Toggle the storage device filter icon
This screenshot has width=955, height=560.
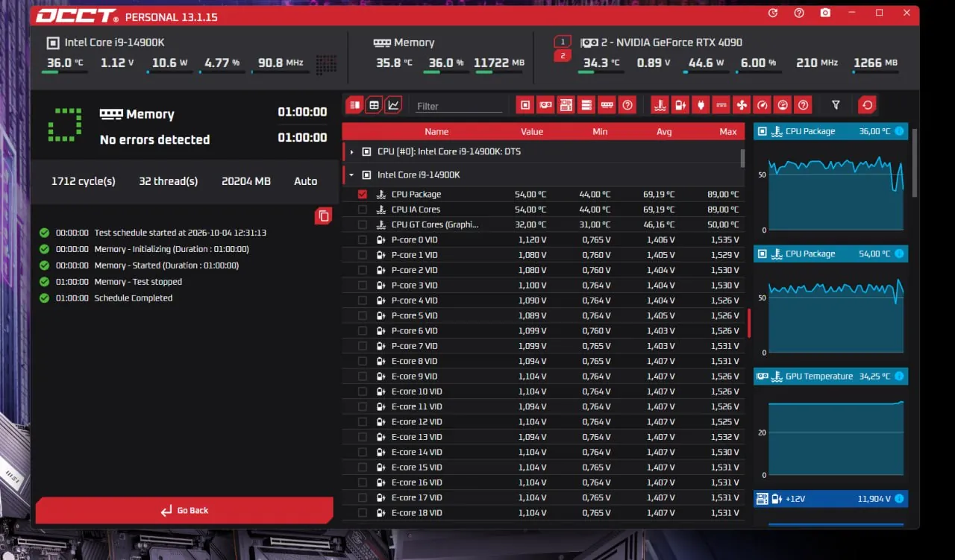coord(587,105)
